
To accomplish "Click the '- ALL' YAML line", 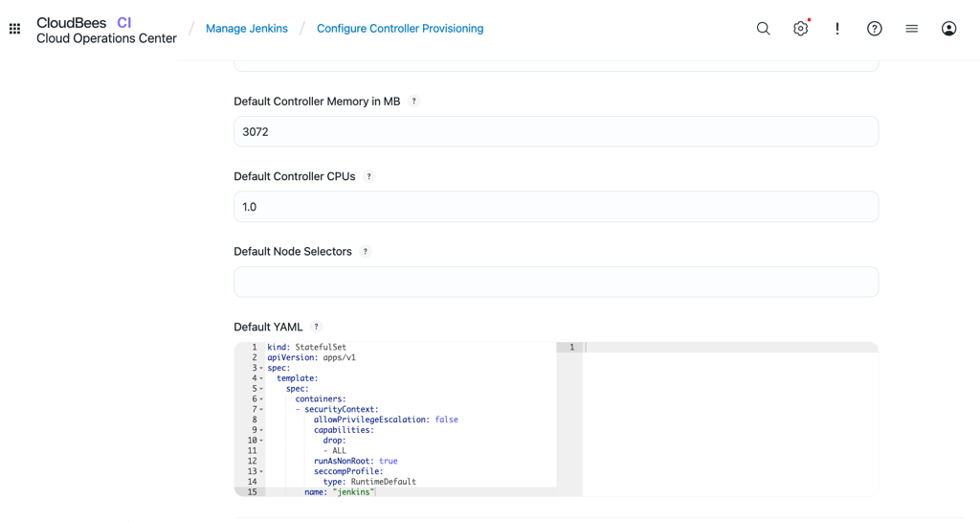I will point(334,451).
